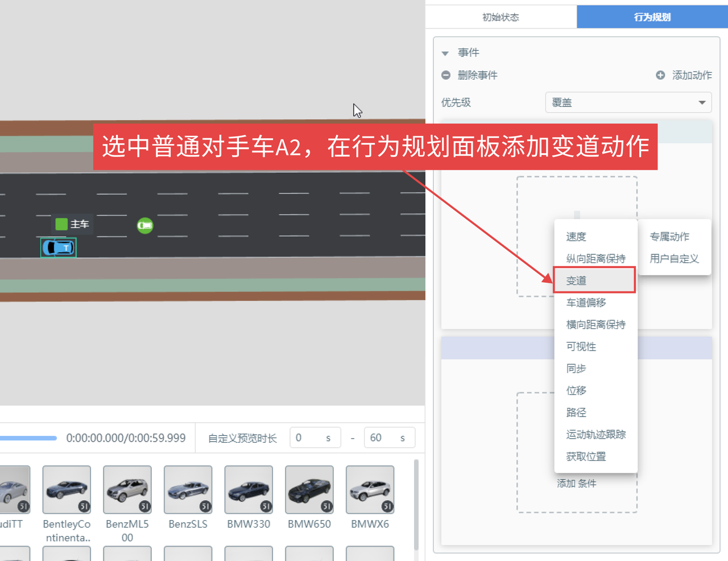Collapse the 事件 section triangle
This screenshot has height=561, width=728.
(445, 53)
